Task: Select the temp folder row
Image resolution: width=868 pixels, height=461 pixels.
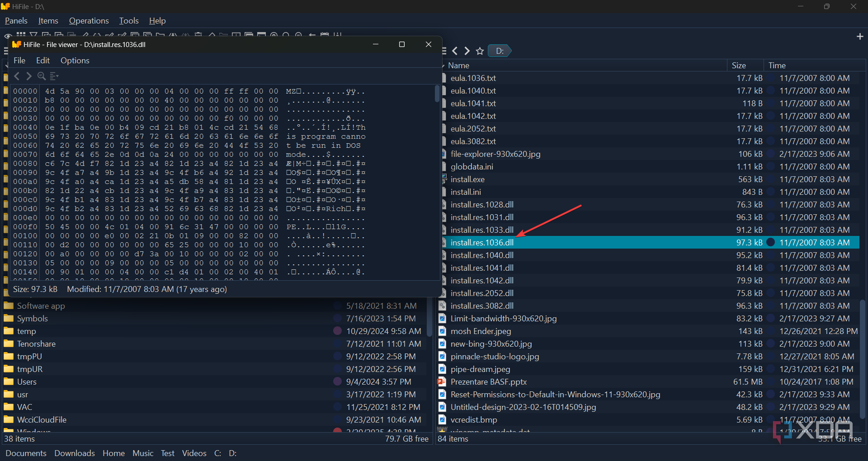Action: [x=215, y=331]
